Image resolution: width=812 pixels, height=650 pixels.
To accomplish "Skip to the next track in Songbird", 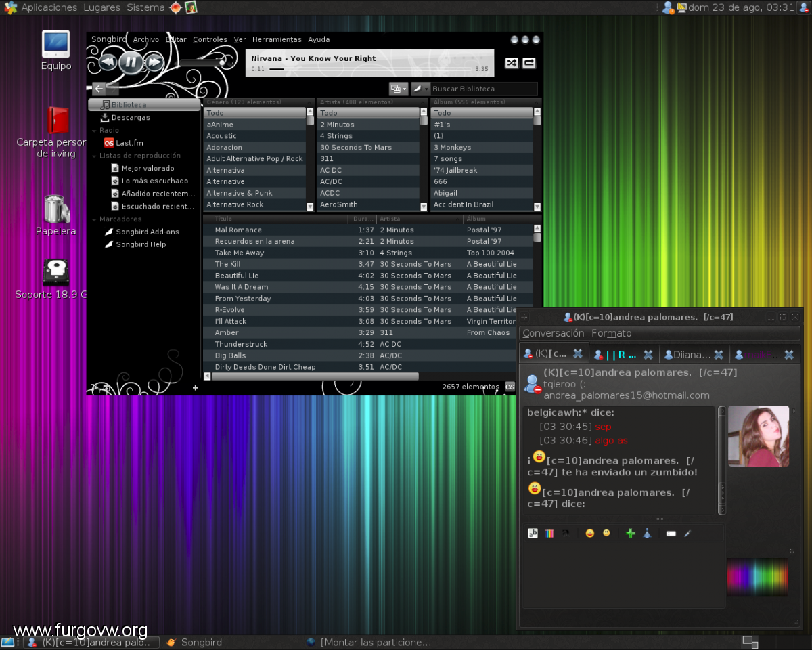I will tap(154, 63).
